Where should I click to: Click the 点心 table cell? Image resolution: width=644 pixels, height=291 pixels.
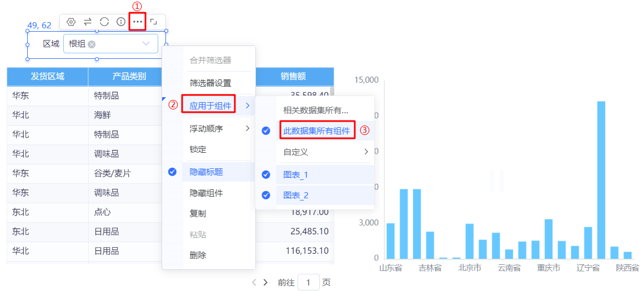[x=102, y=213]
